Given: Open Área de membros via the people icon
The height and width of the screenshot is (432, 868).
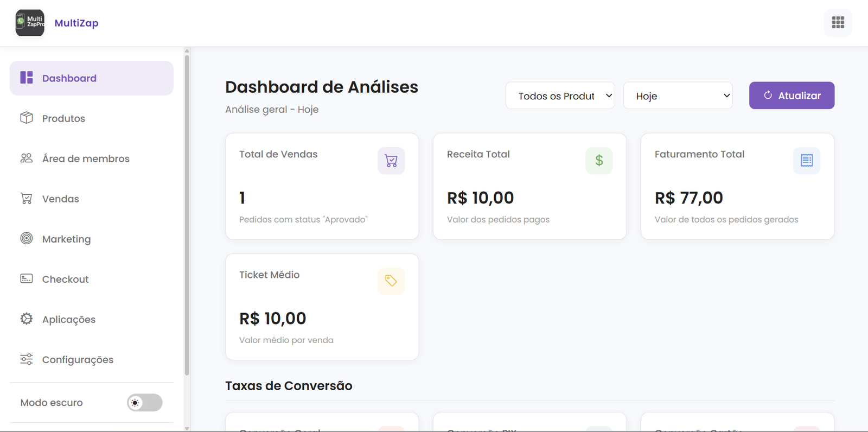Looking at the screenshot, I should tap(26, 158).
